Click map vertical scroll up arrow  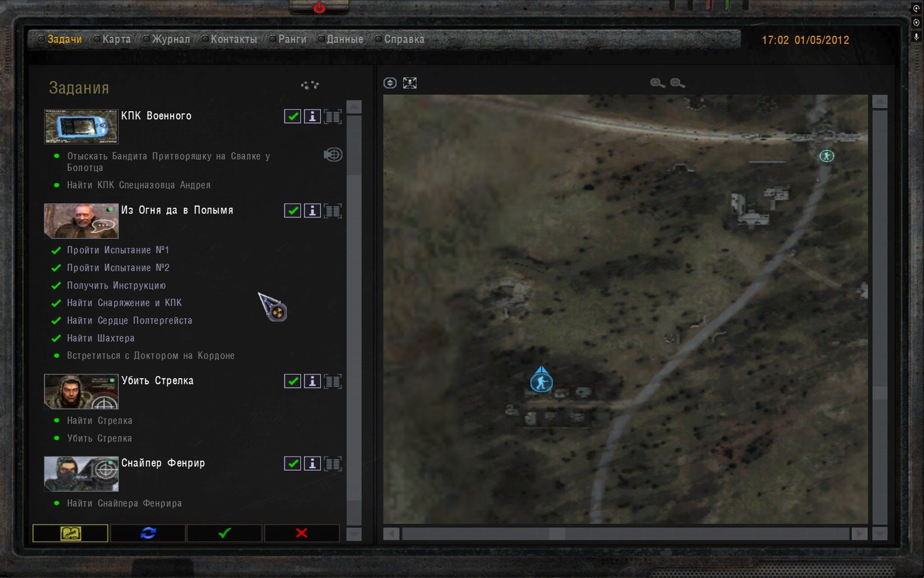(x=880, y=102)
